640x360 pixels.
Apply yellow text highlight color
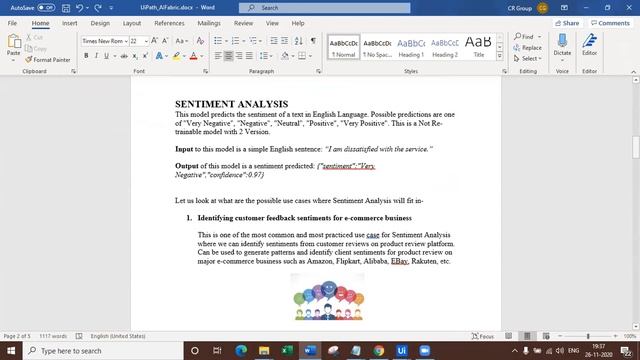tap(176, 56)
